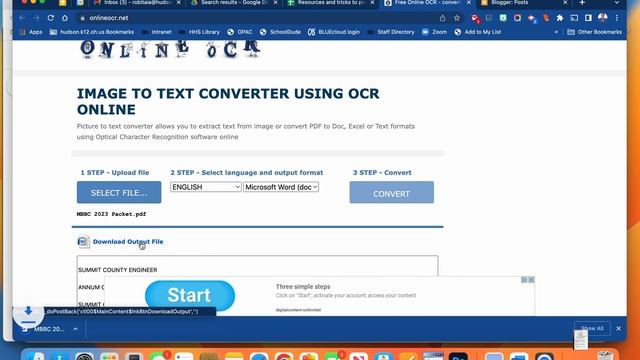Click the share icon in address bar
The height and width of the screenshot is (360, 640).
(443, 18)
